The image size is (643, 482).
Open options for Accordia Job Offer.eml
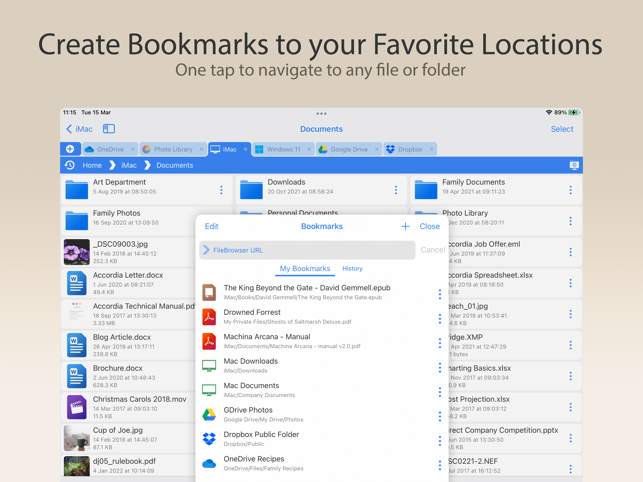(x=570, y=252)
